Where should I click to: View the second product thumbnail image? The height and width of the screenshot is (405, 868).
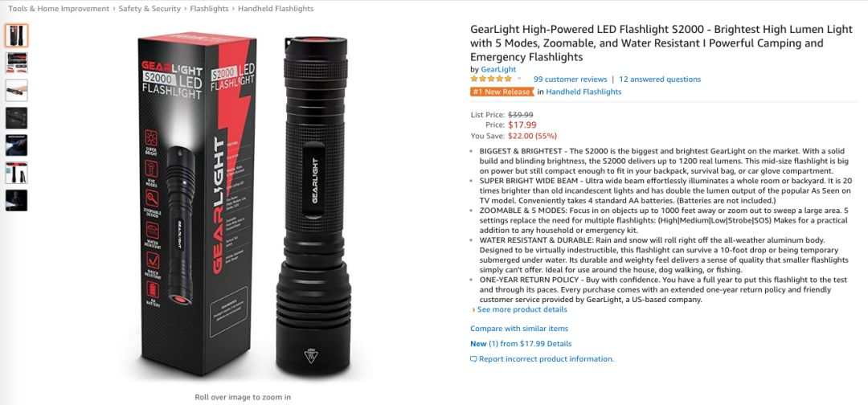point(17,63)
